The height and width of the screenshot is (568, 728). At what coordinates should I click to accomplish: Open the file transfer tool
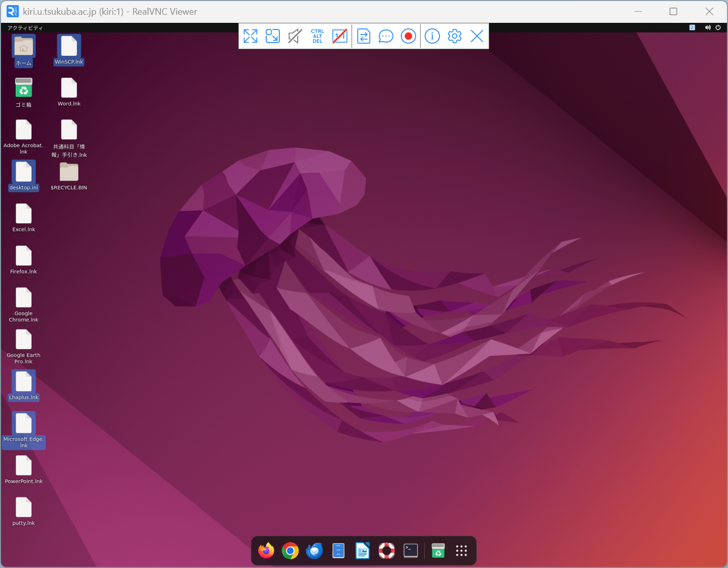[x=364, y=36]
